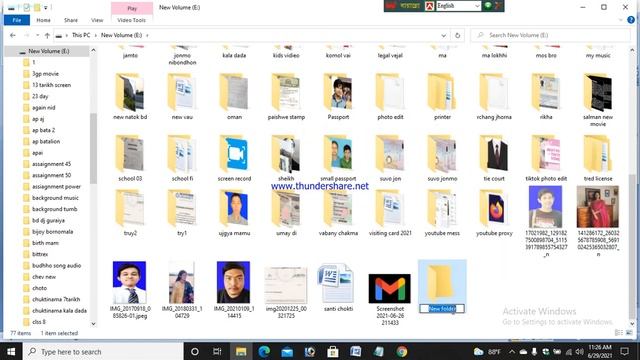The image size is (640, 360).
Task: Open the File ribbon tab
Action: coord(17,20)
